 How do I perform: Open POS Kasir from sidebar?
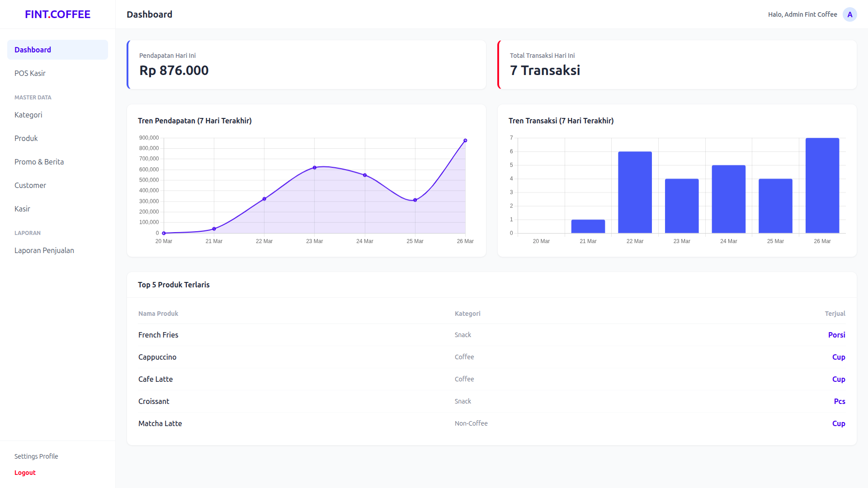pyautogui.click(x=57, y=73)
